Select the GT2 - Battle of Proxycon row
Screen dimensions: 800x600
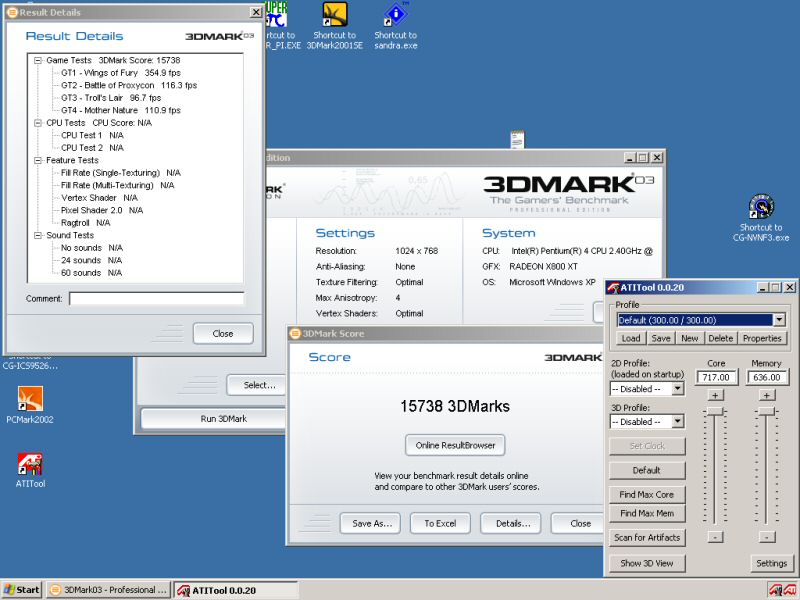(129, 85)
